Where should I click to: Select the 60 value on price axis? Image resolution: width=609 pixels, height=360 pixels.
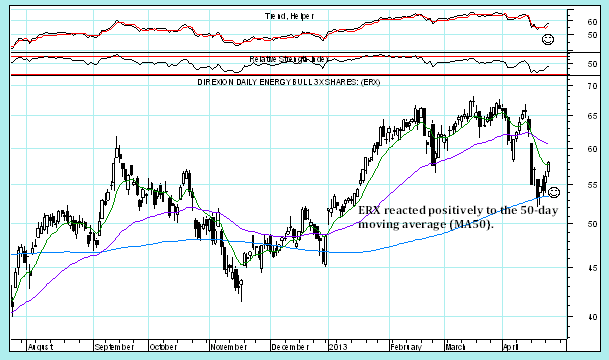pyautogui.click(x=592, y=149)
